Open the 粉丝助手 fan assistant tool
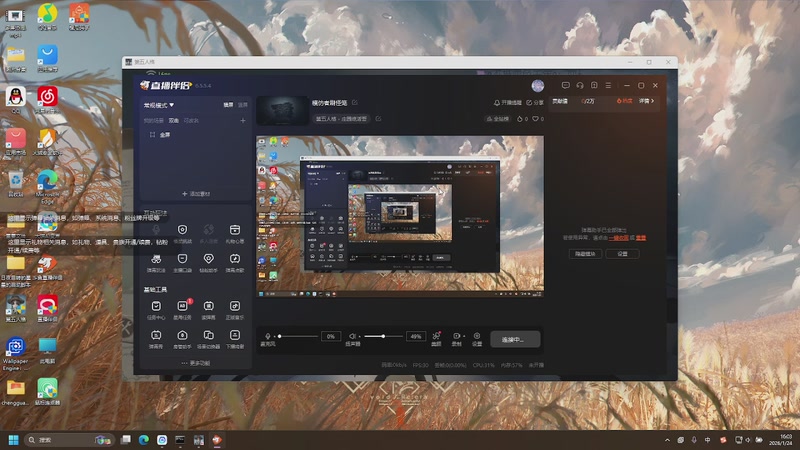Screen dimensions: 800x450 coord(209,262)
